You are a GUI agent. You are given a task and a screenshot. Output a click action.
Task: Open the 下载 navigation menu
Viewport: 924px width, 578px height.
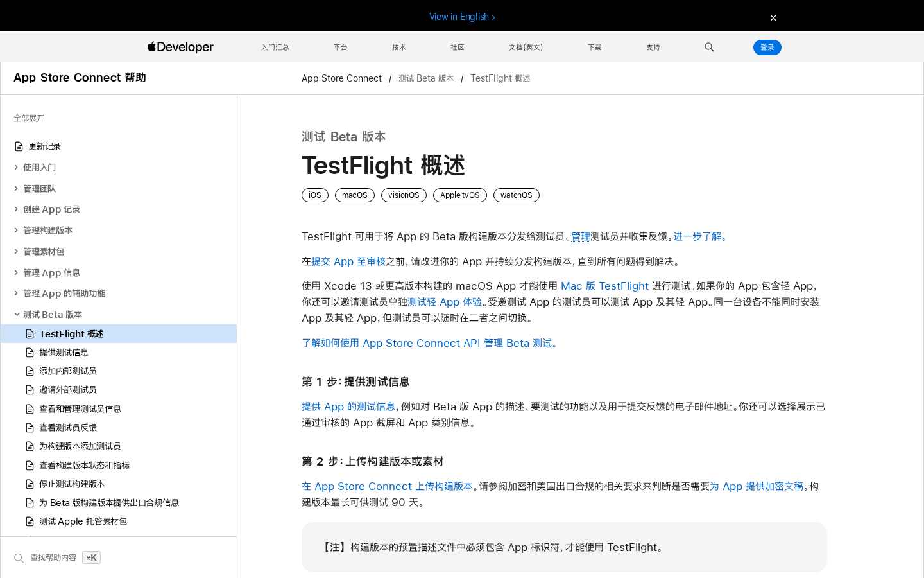click(x=595, y=48)
